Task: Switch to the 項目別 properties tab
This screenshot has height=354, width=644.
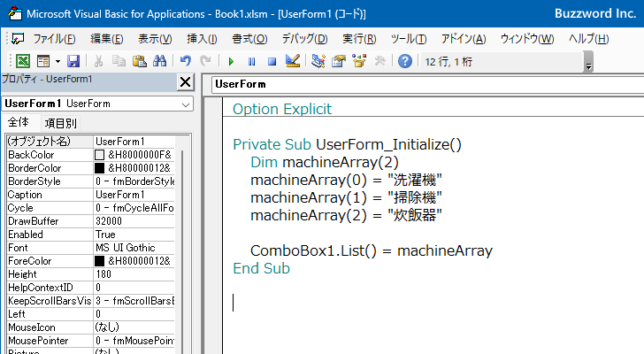Action: point(60,123)
